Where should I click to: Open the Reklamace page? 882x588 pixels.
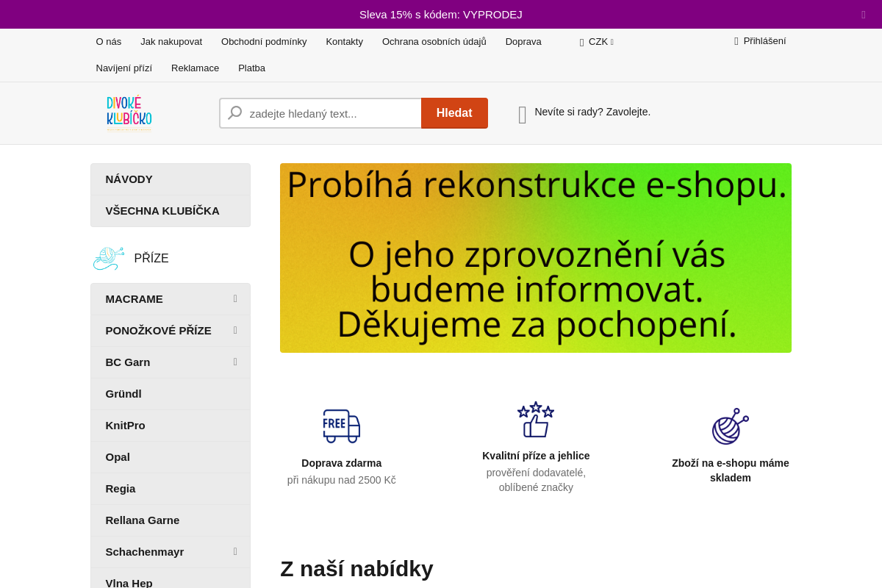point(195,68)
